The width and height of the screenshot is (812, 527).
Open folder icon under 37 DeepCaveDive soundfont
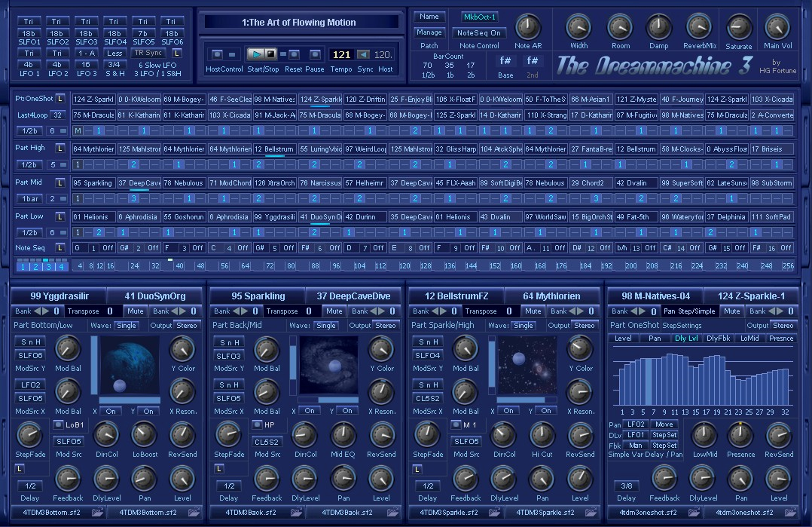pos(393,513)
